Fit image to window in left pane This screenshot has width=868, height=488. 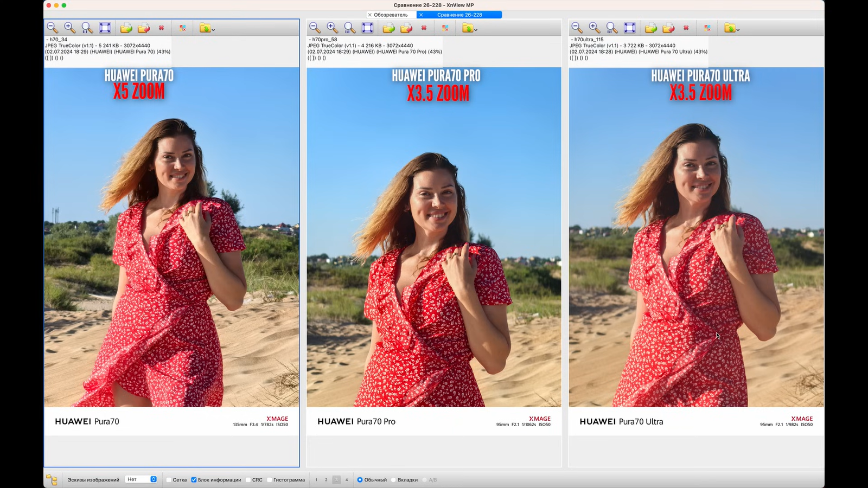point(105,28)
